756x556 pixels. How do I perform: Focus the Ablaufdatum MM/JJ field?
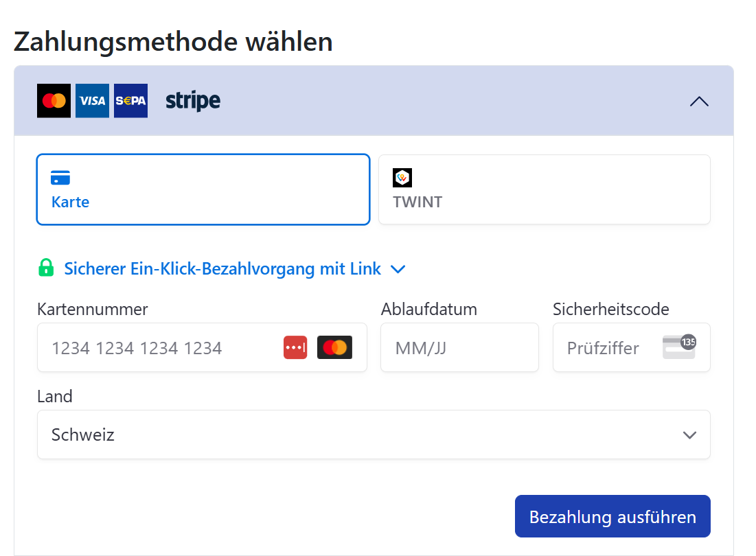pos(459,348)
